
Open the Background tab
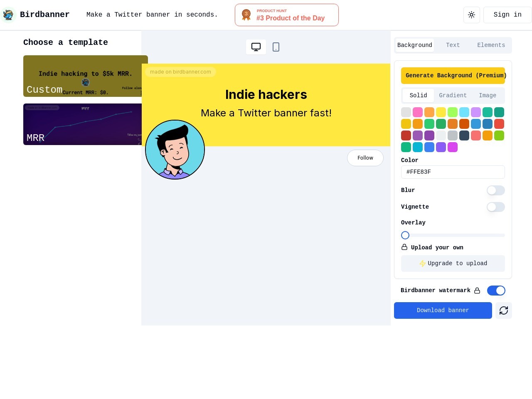415,45
